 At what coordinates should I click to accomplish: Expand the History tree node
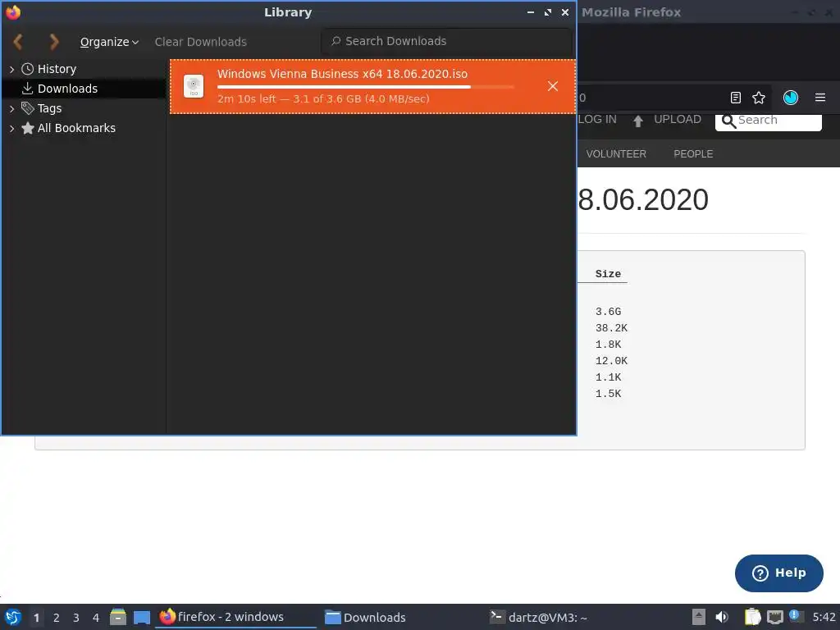click(11, 69)
